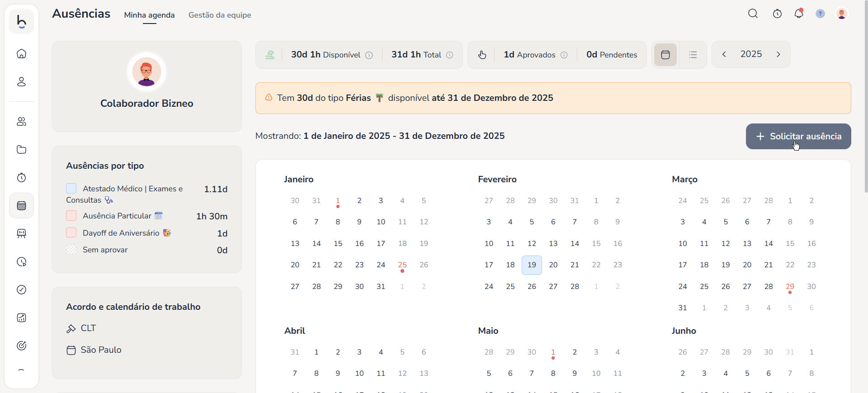Open the notifications bell
The image size is (868, 393).
(x=799, y=14)
